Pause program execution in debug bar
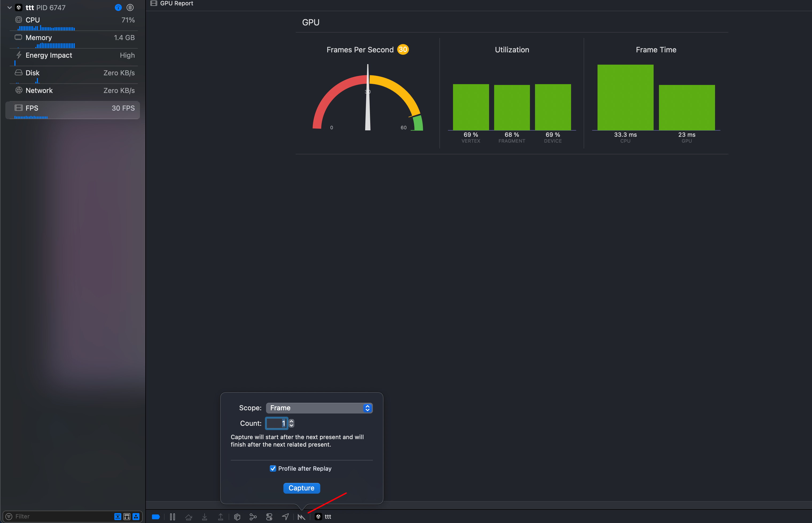Screen dimensions: 812x523 (x=173, y=517)
